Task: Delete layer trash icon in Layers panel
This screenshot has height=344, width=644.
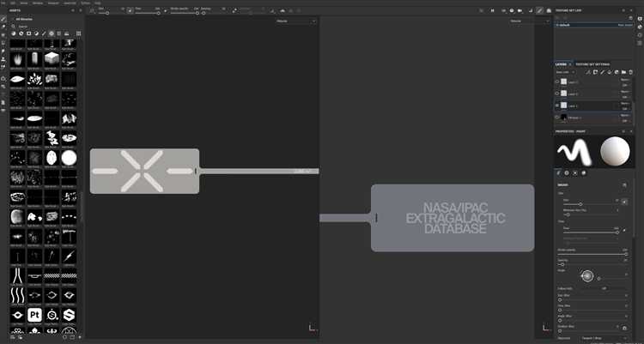Action: click(631, 72)
